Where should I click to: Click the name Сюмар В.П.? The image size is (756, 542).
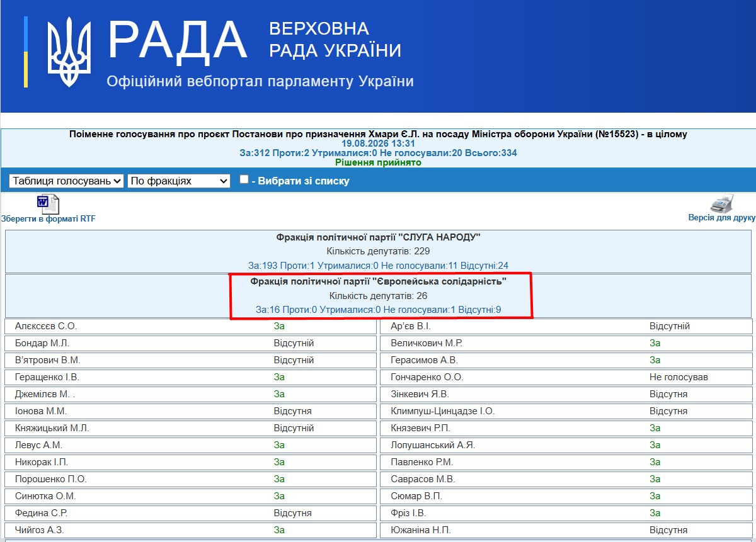click(x=416, y=496)
